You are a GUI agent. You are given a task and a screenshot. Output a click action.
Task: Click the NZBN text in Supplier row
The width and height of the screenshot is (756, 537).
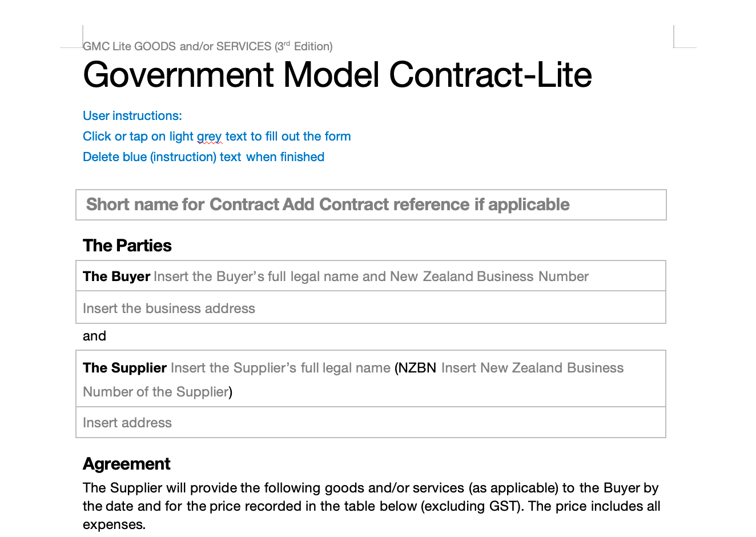(x=417, y=368)
